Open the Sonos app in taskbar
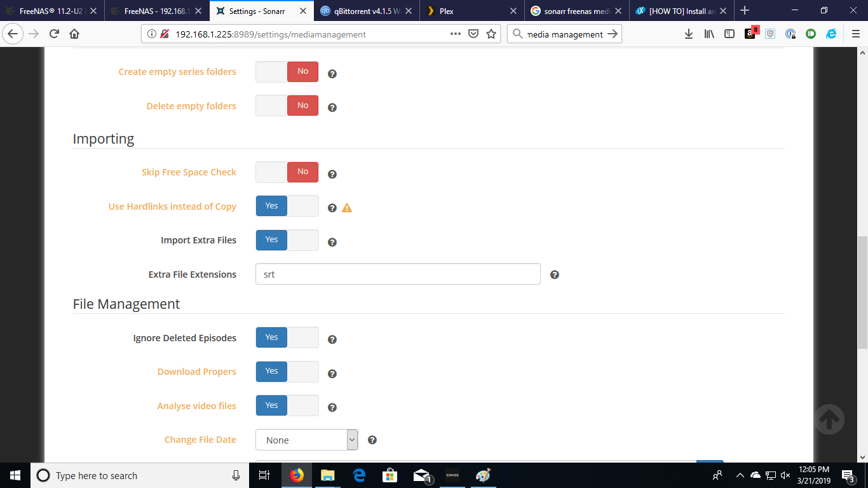 tap(452, 475)
